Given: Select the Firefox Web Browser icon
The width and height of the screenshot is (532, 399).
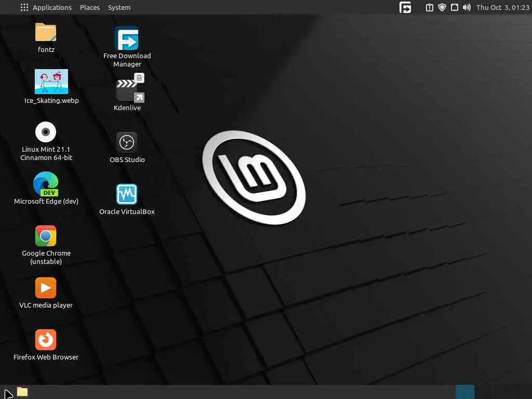Looking at the screenshot, I should point(46,340).
